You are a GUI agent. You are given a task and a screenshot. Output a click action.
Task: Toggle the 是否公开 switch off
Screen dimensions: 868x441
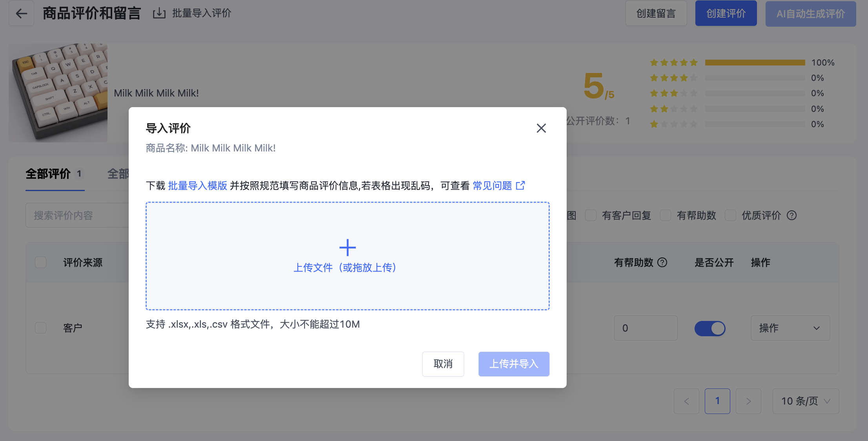pyautogui.click(x=710, y=328)
